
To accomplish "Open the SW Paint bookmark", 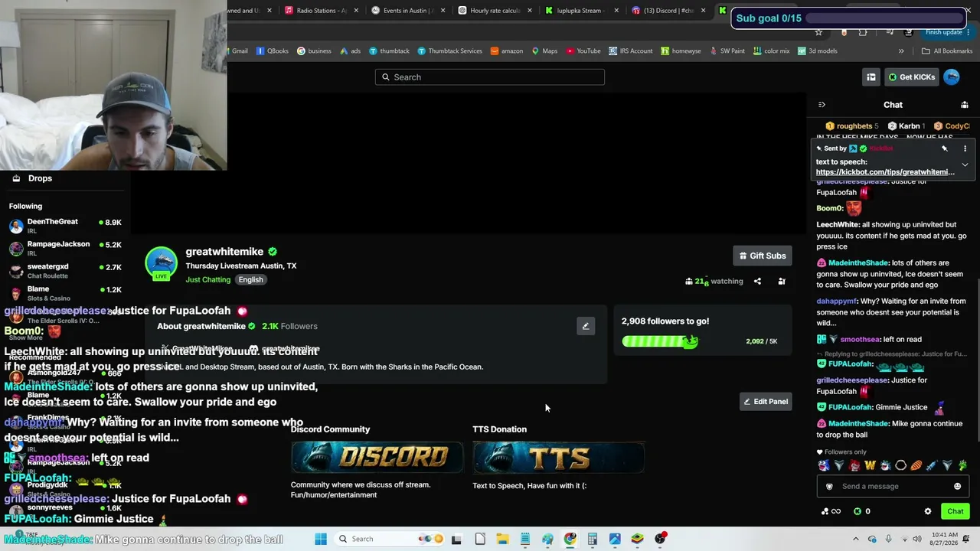I will pyautogui.click(x=727, y=51).
